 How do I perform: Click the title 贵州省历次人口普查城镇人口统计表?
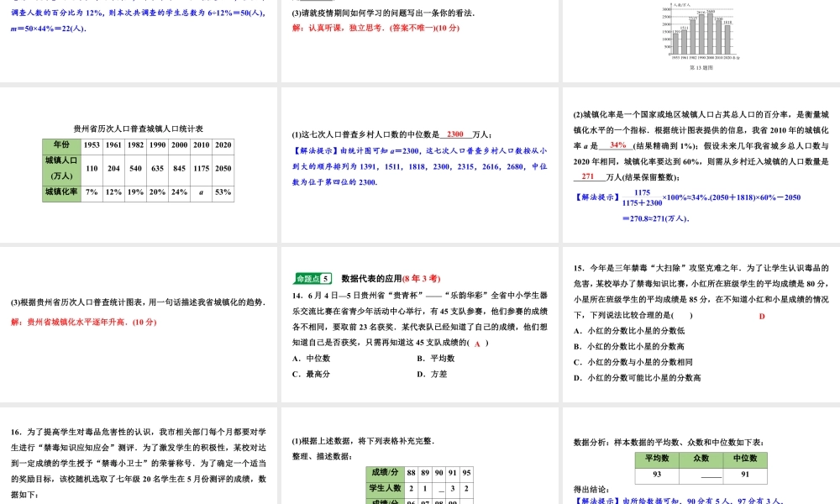click(139, 129)
